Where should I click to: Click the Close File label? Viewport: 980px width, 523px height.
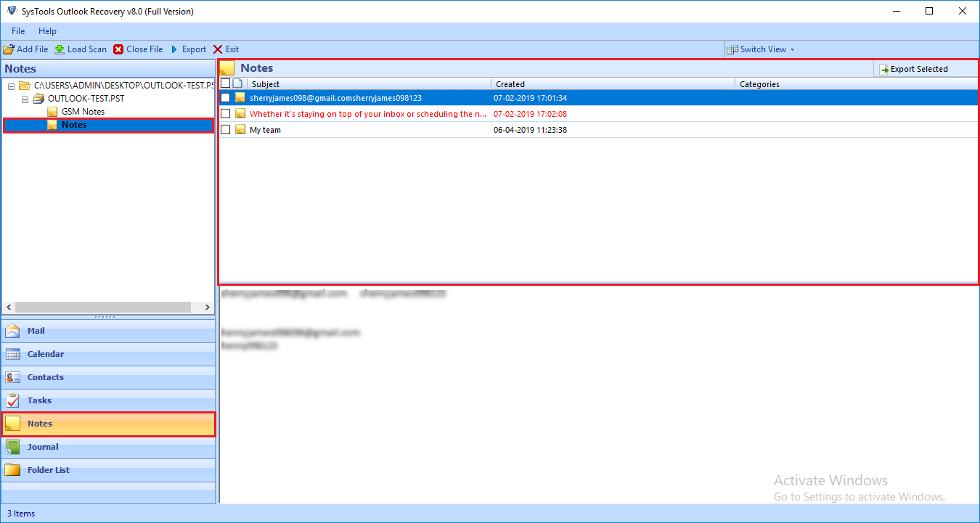(x=144, y=49)
